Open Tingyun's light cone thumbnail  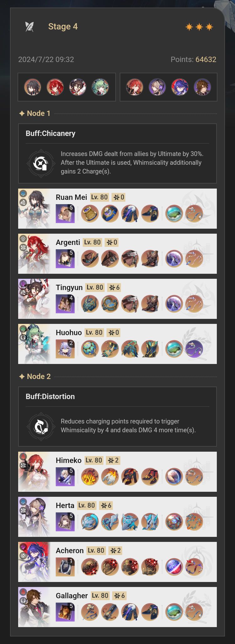click(65, 304)
